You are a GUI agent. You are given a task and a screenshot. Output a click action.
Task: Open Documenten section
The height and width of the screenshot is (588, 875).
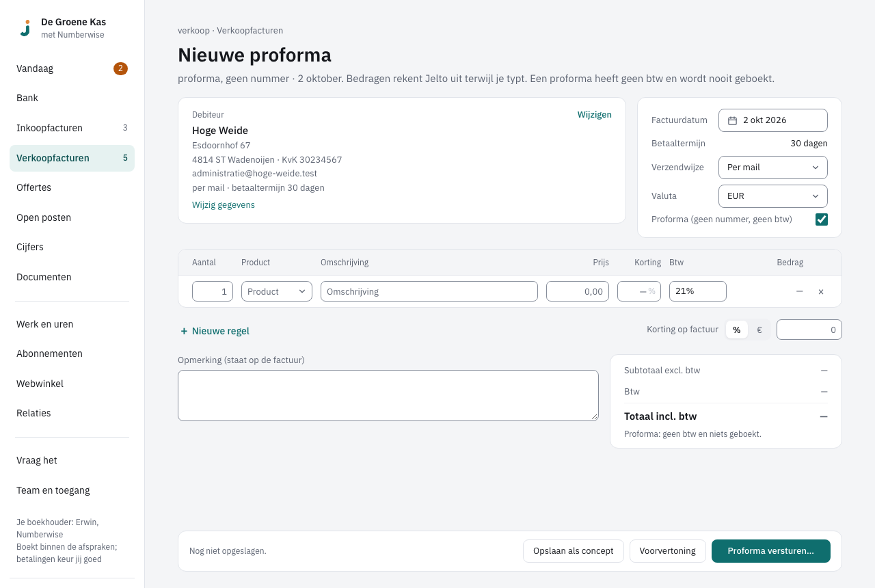tap(72, 277)
